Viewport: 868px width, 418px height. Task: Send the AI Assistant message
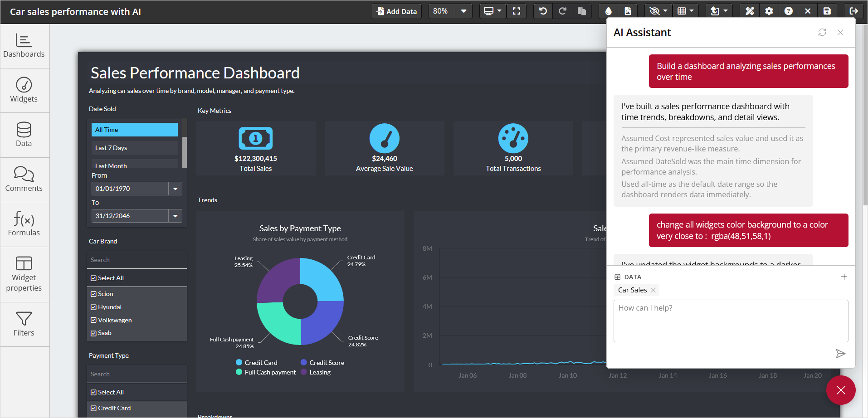click(x=840, y=354)
